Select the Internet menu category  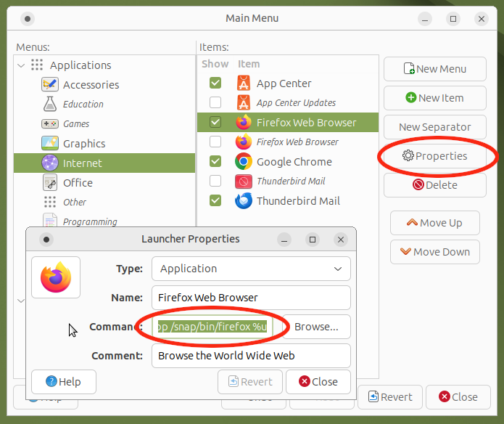point(82,163)
